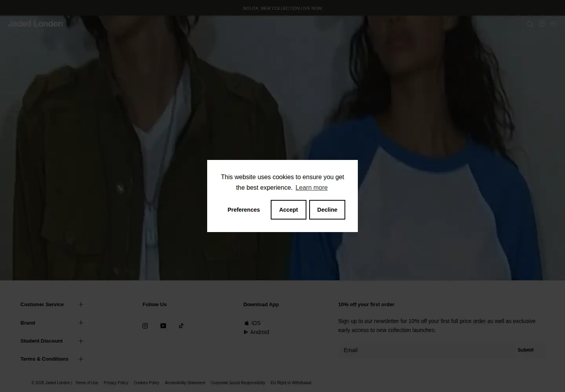Image resolution: width=565 pixels, height=392 pixels.
Task: Expand the Student Discount section
Action: point(52,341)
